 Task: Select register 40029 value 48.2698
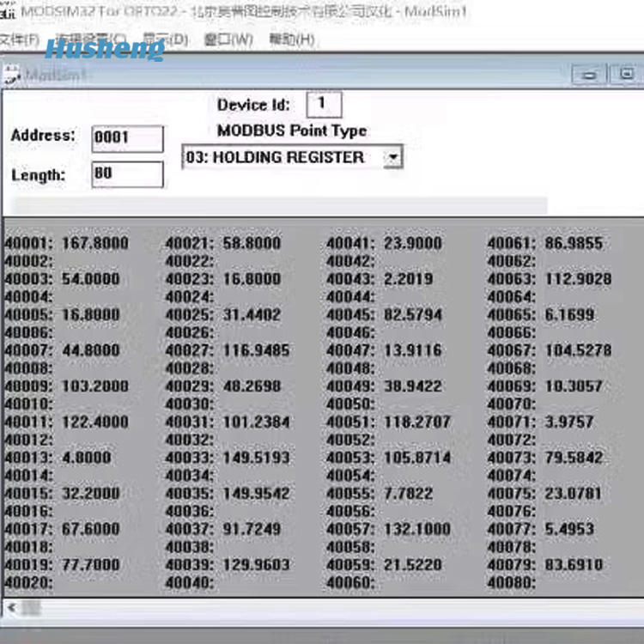pyautogui.click(x=252, y=386)
